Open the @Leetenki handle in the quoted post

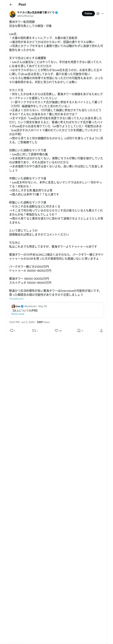pos(30,306)
